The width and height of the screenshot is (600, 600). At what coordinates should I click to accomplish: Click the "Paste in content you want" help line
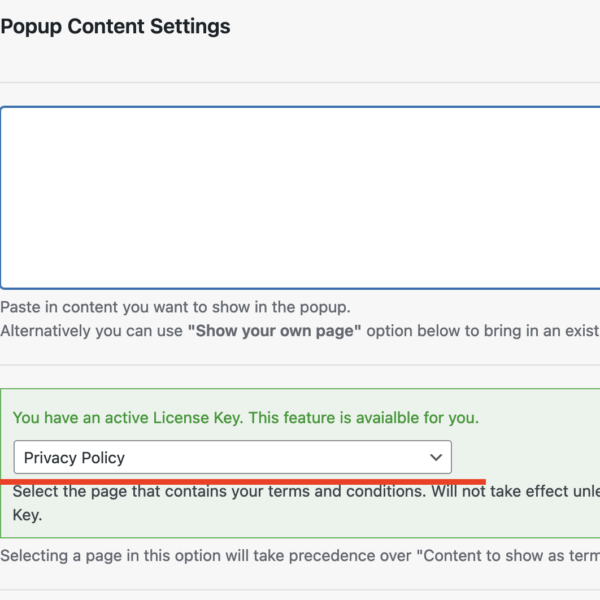[x=175, y=307]
